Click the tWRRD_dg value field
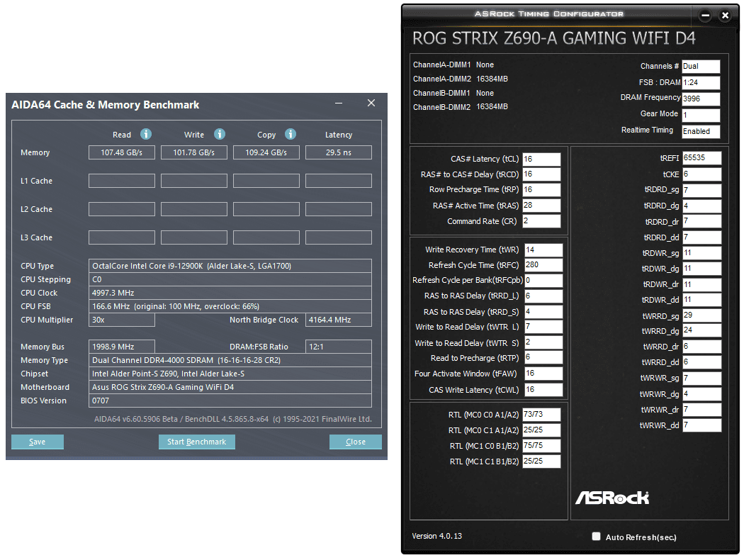The height and width of the screenshot is (560, 744). [701, 331]
